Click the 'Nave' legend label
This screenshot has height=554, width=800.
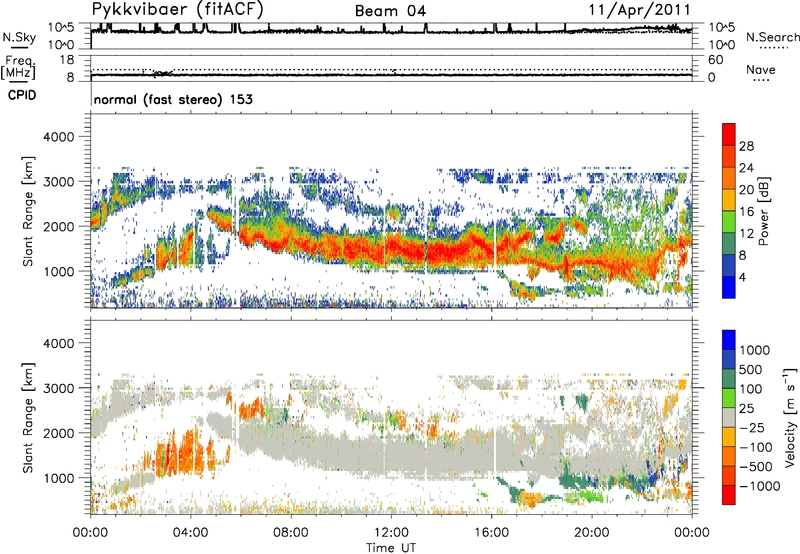pyautogui.click(x=761, y=70)
